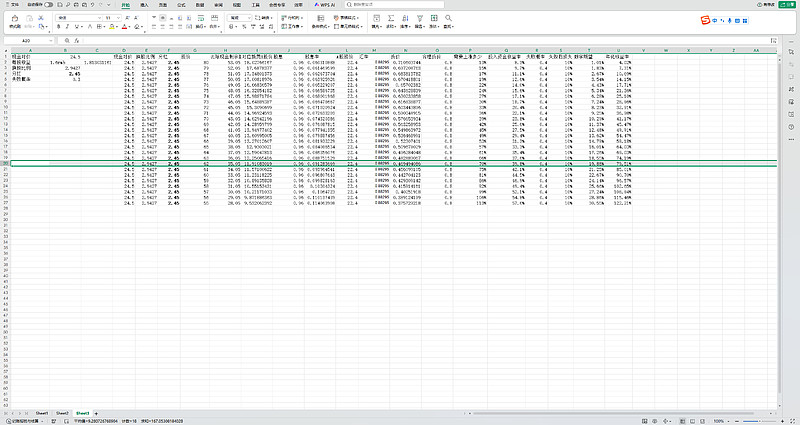
Task: Click the Name Box showing A20
Action: coord(25,40)
